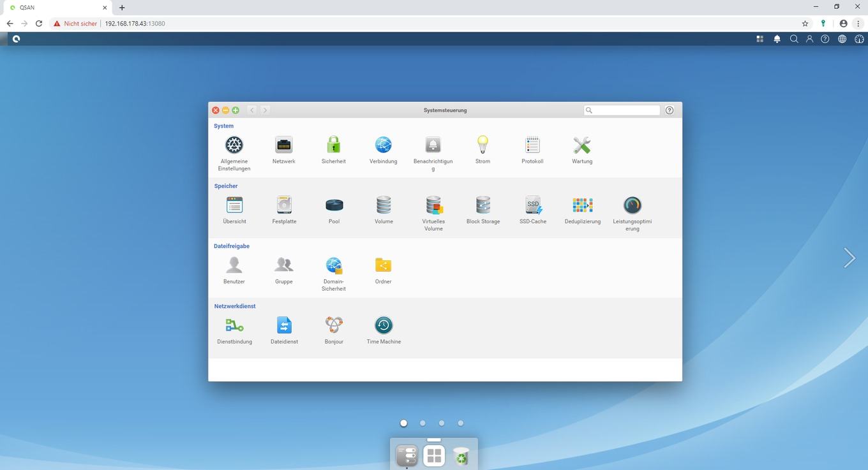
Task: Open recycle bin in dock
Action: click(x=461, y=455)
